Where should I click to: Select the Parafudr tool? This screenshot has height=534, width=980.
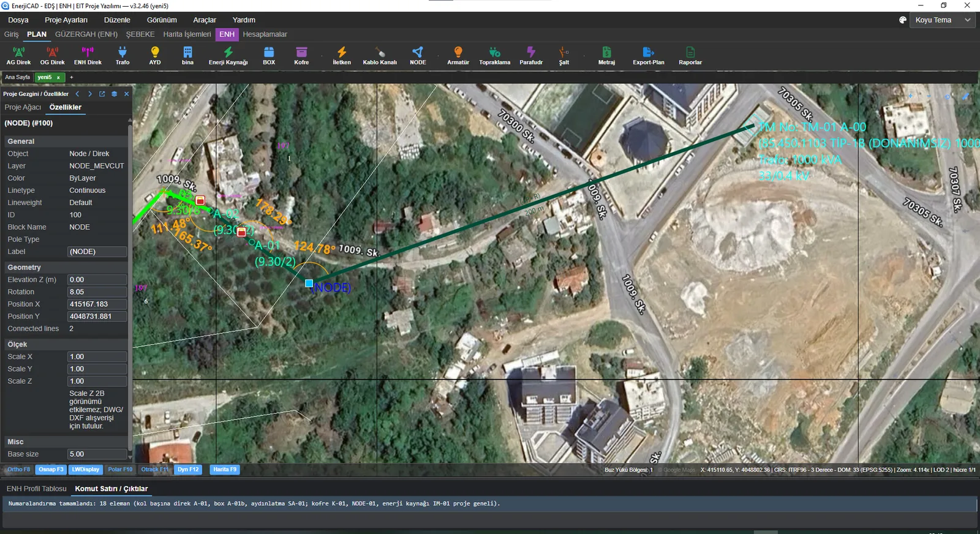point(531,56)
